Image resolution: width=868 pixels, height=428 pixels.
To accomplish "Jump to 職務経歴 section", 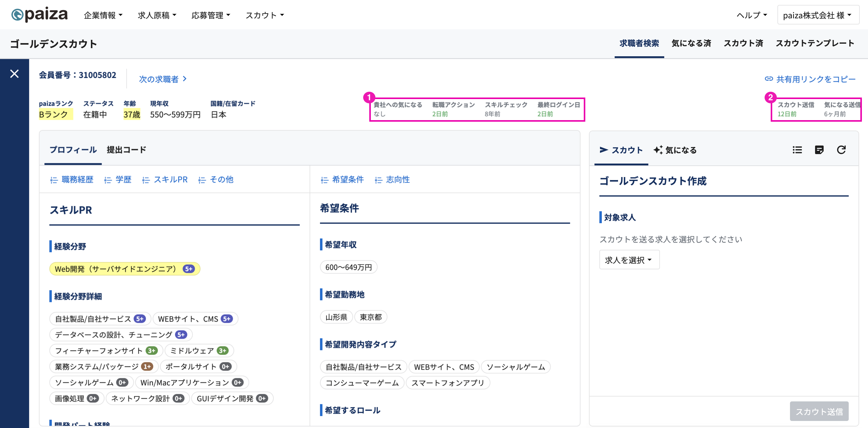I will (77, 179).
